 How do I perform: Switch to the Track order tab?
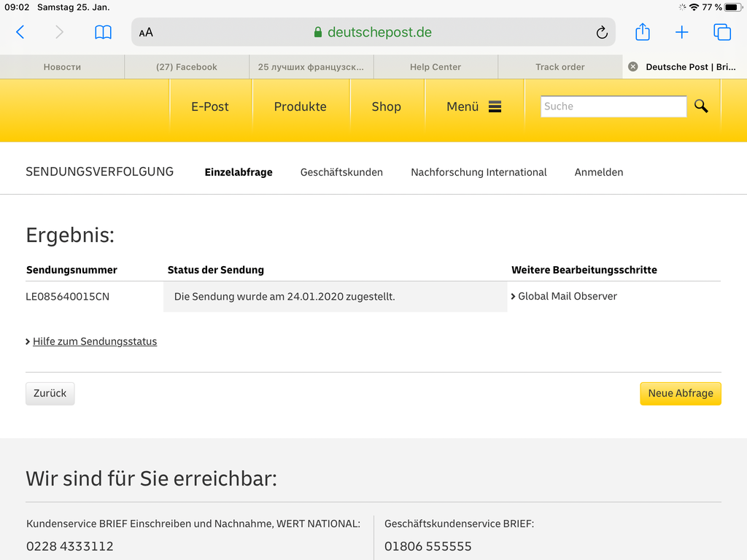(x=560, y=67)
